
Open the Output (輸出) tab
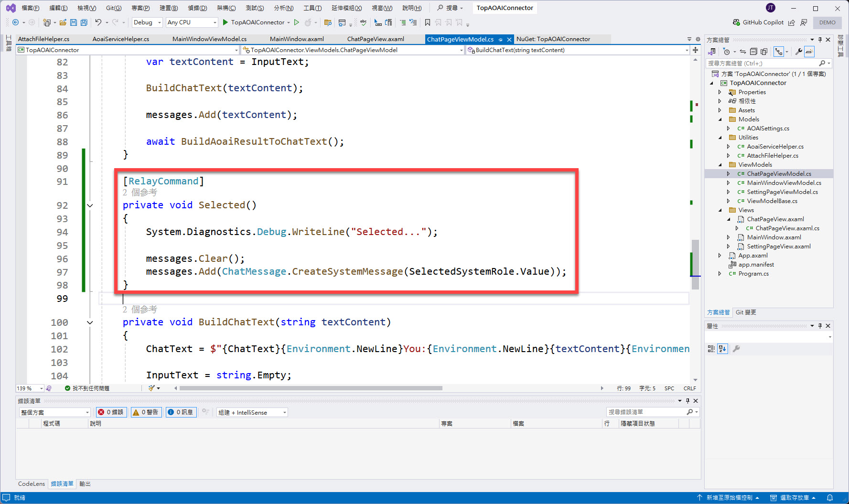85,484
